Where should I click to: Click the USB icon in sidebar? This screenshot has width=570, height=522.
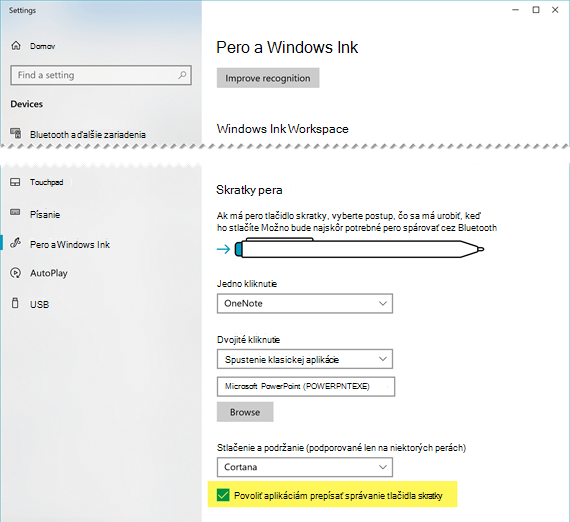[x=15, y=303]
